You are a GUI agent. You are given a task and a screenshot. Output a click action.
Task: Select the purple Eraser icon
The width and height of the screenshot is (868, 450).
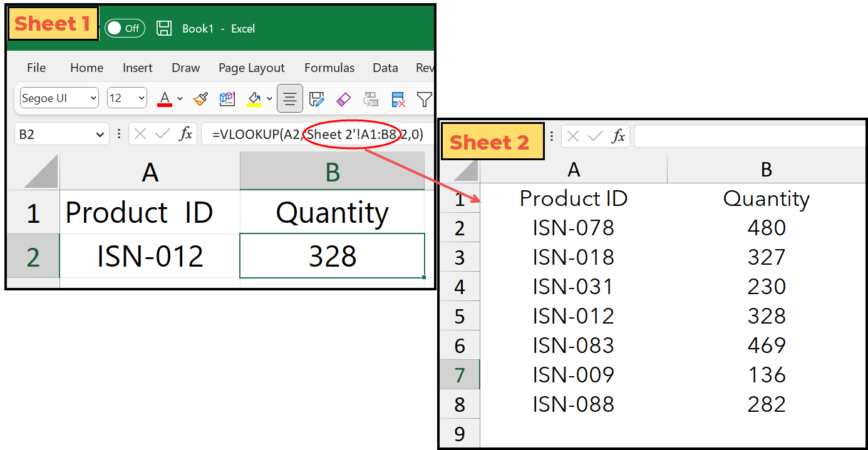pos(343,98)
